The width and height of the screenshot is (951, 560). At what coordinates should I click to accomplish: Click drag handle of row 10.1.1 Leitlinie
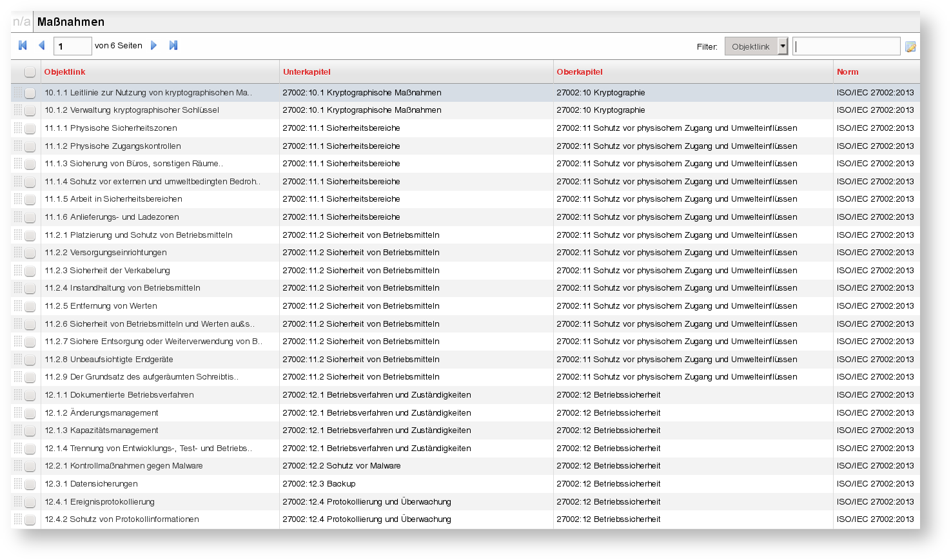(17, 93)
